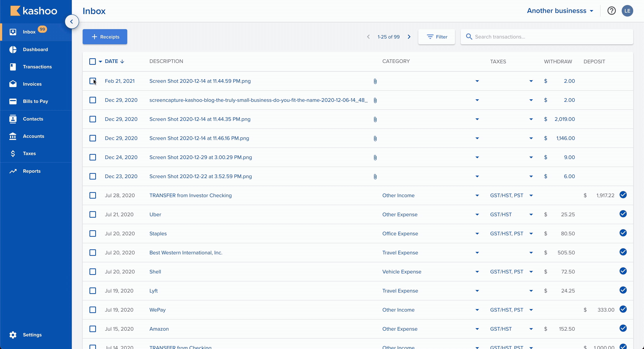Collapse the sidebar with the chevron button

[72, 22]
